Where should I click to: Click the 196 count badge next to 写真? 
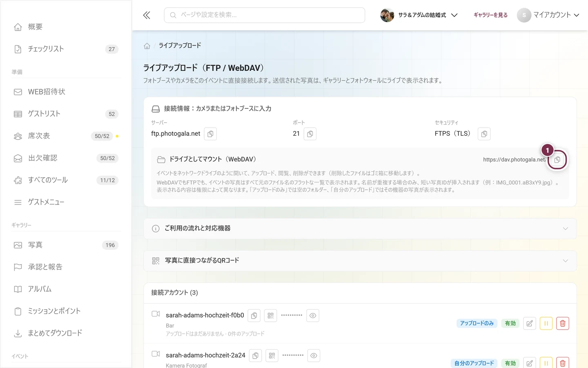click(x=110, y=245)
